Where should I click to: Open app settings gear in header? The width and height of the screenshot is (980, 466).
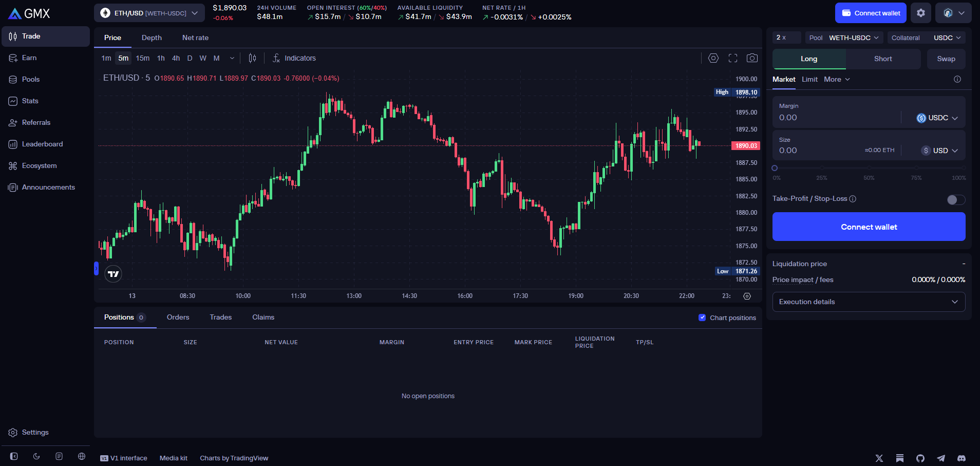[921, 13]
